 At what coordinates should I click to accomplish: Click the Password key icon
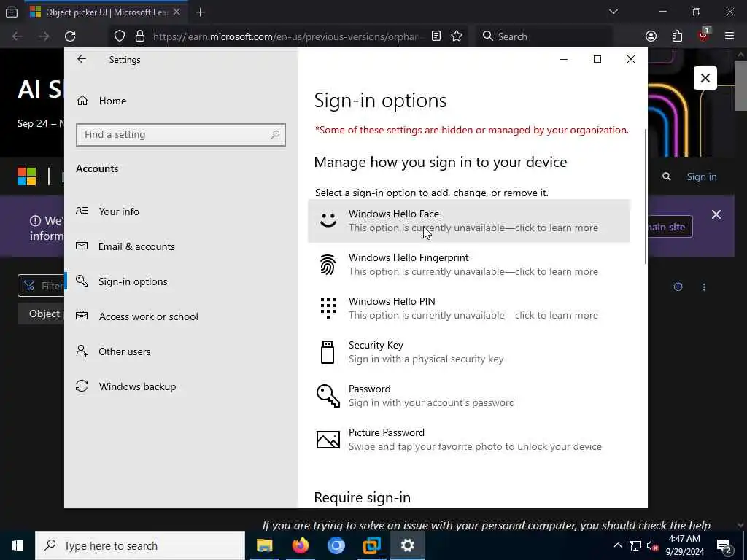328,396
